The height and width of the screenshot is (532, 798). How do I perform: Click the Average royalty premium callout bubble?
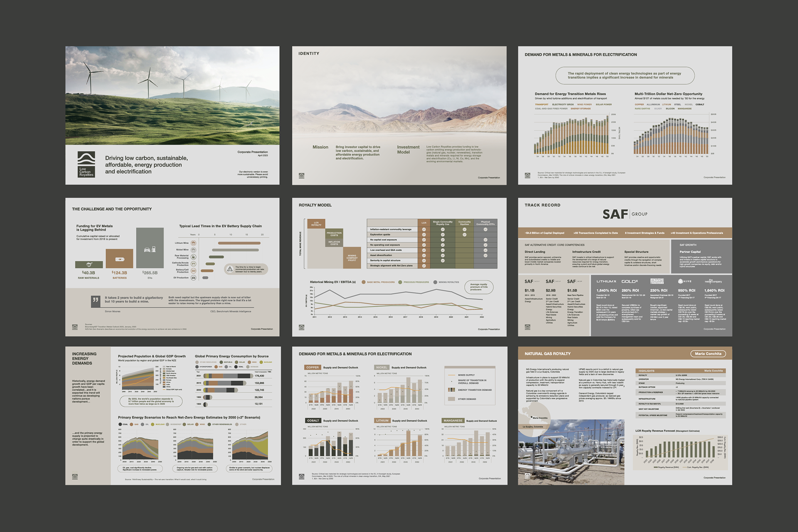(479, 287)
